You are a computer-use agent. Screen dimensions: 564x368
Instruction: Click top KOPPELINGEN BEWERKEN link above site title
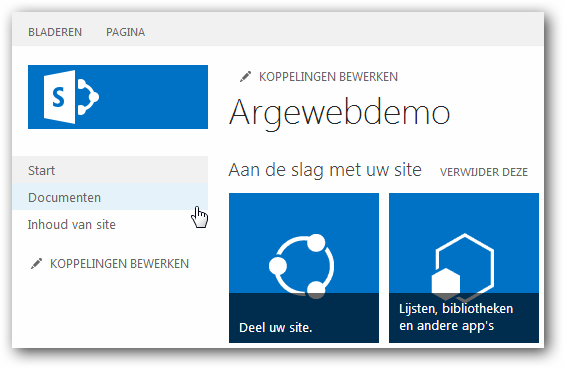(328, 77)
